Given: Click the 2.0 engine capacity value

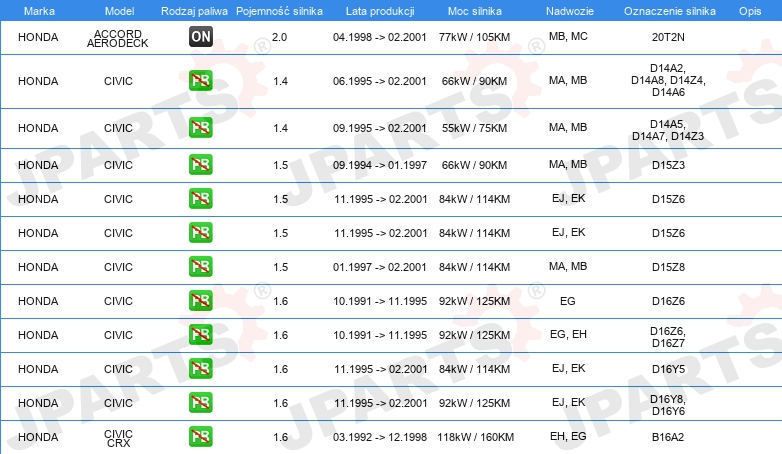Looking at the screenshot, I should (279, 37).
